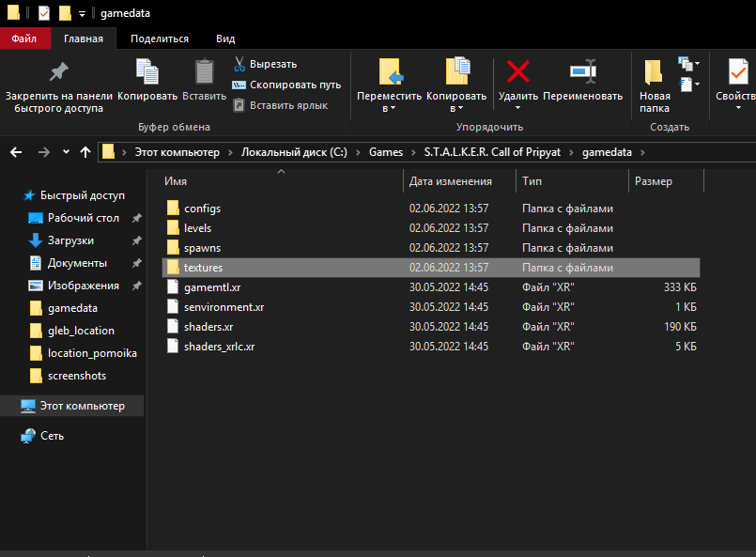Click the Properties checkmark icon
Screen dimensions: 756x557
(x=736, y=73)
